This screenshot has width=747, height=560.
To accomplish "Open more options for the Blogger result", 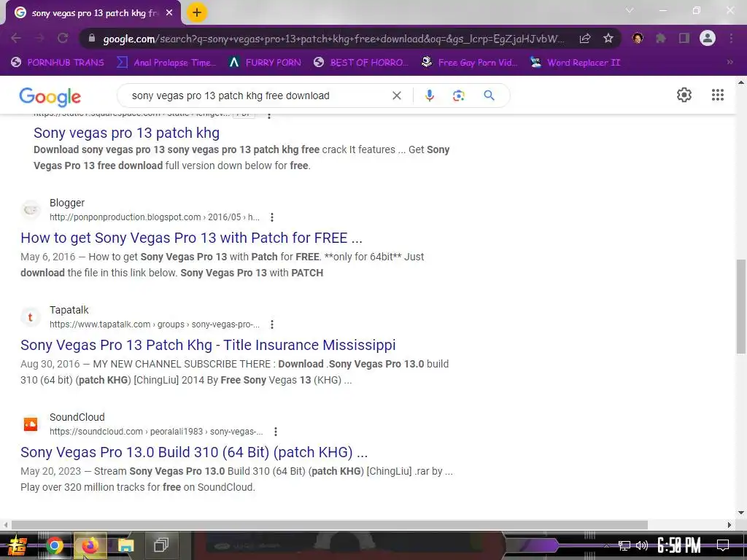I will 272,217.
